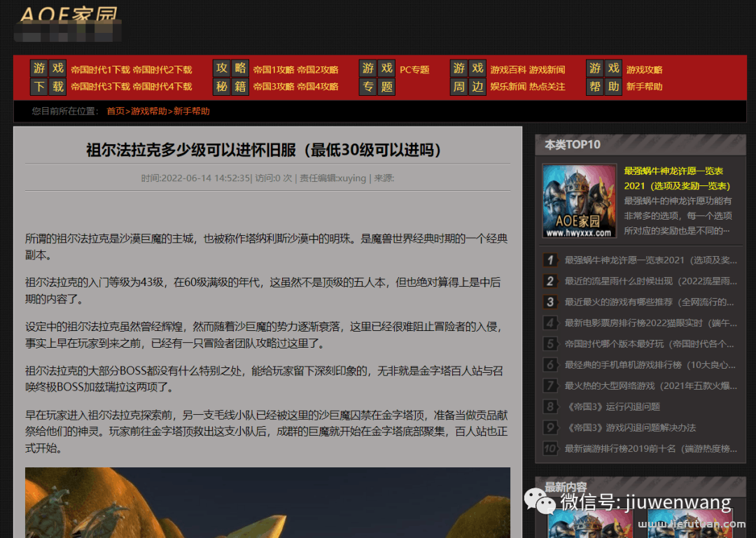Screen dimensions: 756x538
Task: Open the 游戏百科 menu link
Action: 508,70
